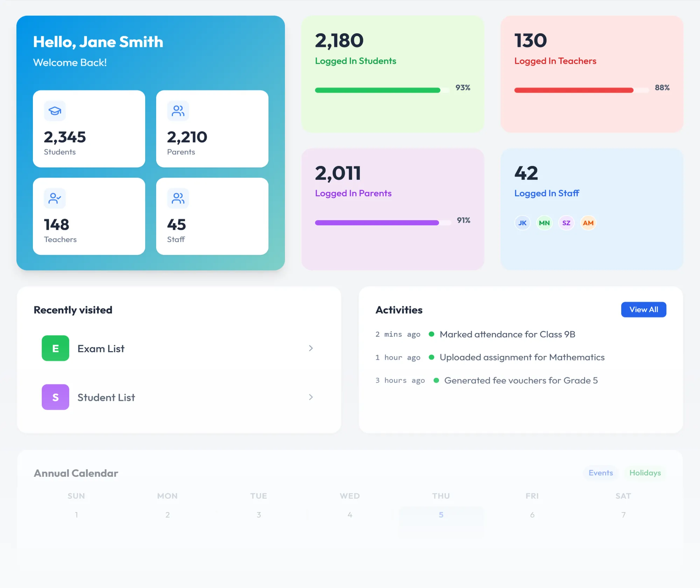Select calendar day 3 under TUE

point(259,515)
